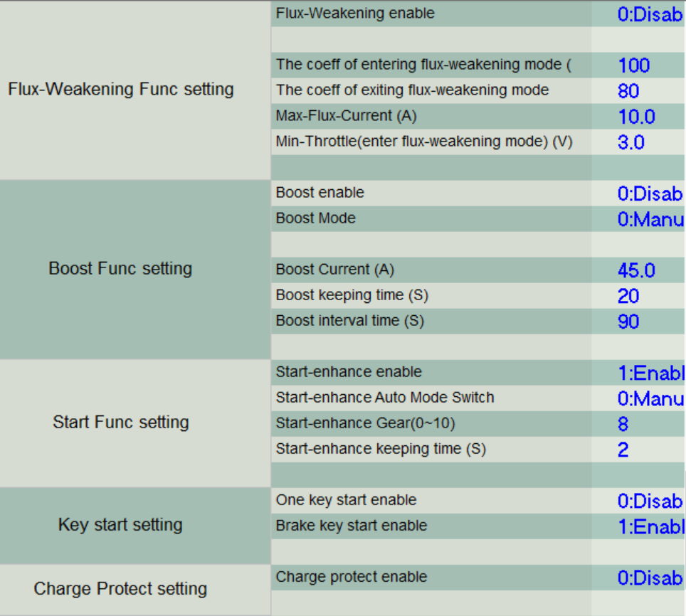Viewport: 686px width, 616px height.
Task: Select the Flux-Weakening Func setting group header
Action: (x=121, y=90)
